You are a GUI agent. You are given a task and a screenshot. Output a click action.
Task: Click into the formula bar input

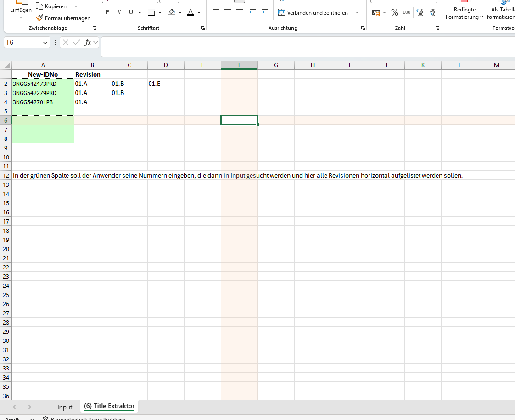308,47
